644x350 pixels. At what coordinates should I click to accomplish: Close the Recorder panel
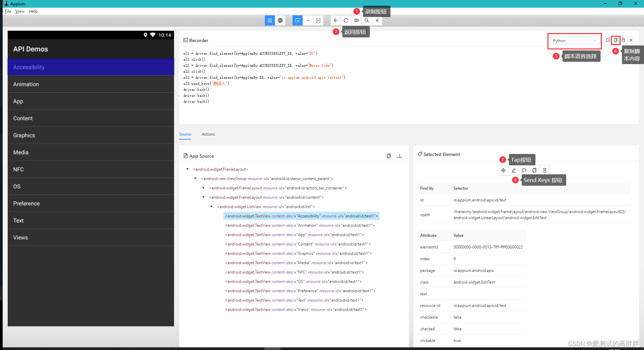[631, 40]
